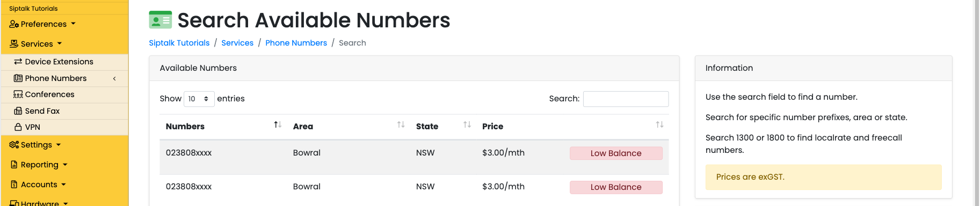Click the Reporting document icon
This screenshot has height=206, width=980.
click(x=14, y=165)
